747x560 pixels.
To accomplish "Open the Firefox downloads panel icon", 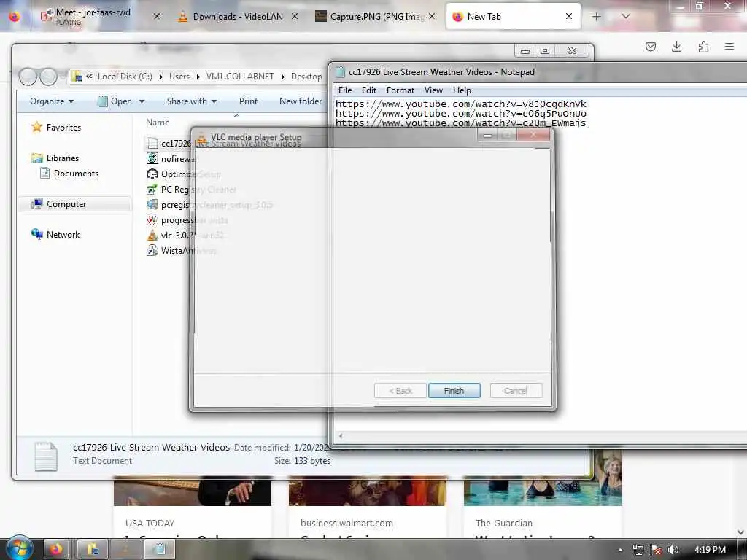I will click(676, 47).
